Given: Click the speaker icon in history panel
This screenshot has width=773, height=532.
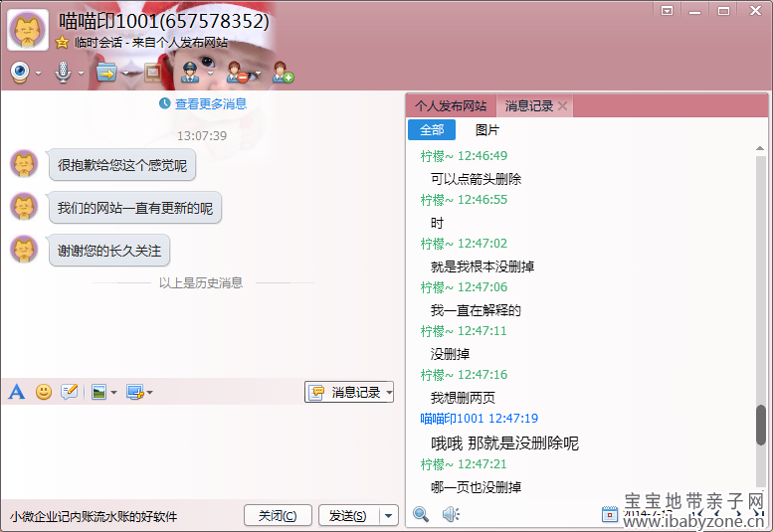Looking at the screenshot, I should click(x=451, y=514).
